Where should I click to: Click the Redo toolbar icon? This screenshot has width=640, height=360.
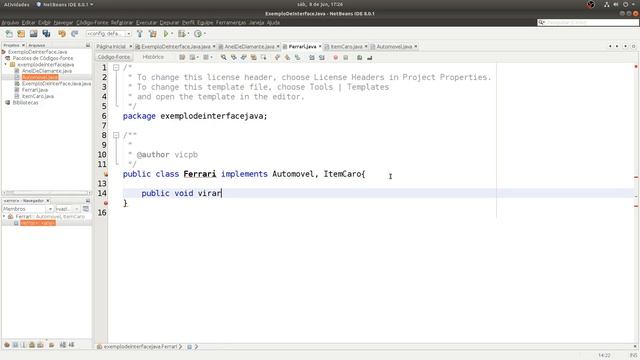point(74,34)
